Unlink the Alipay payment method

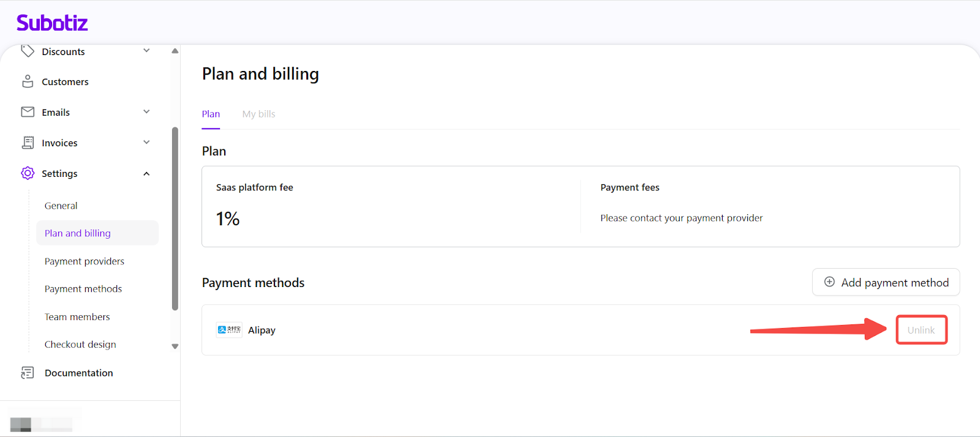[x=921, y=330]
